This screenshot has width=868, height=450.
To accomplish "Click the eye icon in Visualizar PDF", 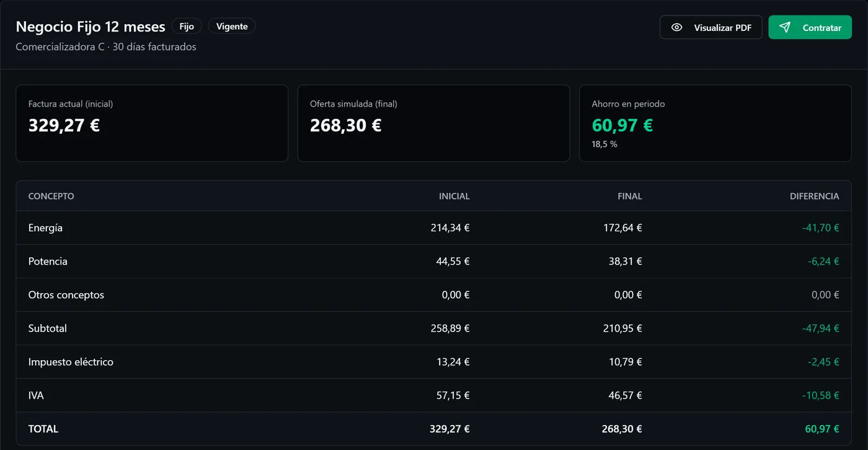I will (x=677, y=27).
